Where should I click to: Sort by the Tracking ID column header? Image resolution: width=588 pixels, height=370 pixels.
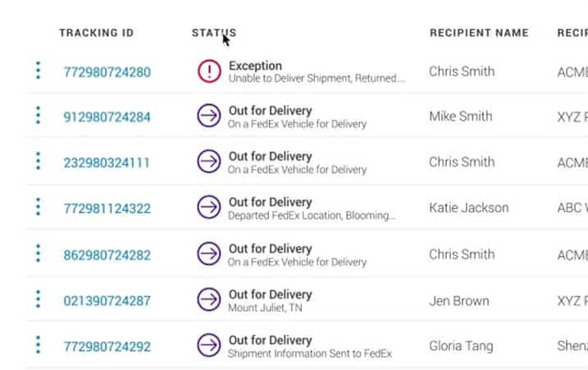(97, 33)
